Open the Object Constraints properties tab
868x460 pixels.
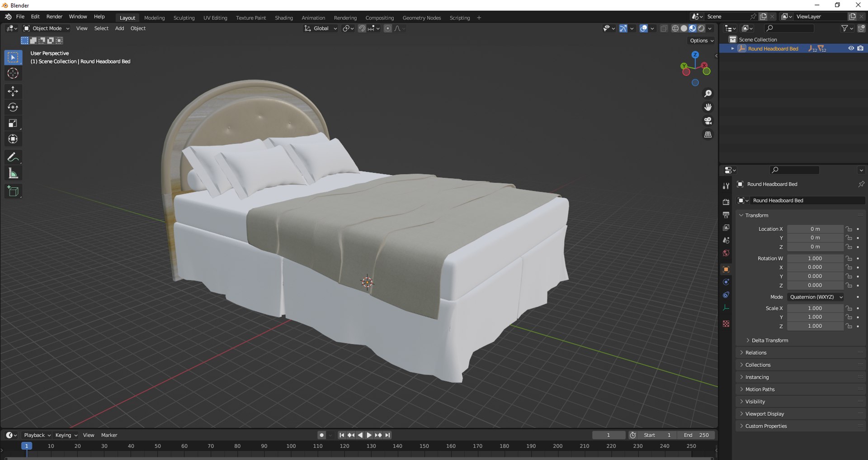[x=726, y=295]
